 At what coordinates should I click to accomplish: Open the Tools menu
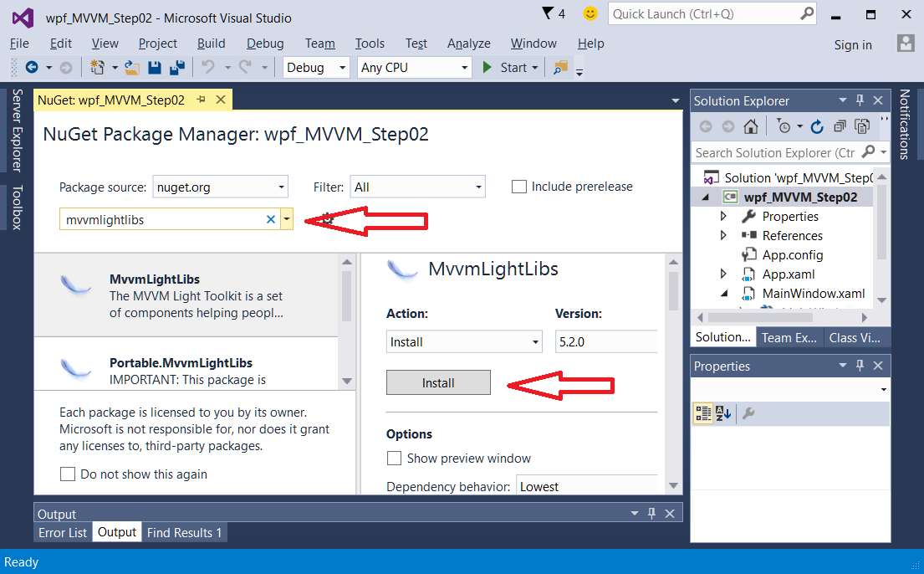point(370,43)
